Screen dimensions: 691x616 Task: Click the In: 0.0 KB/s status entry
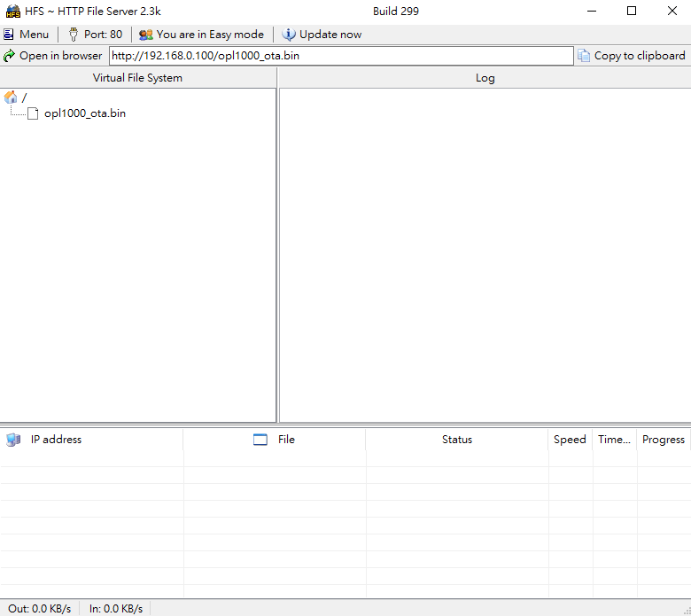pos(116,609)
